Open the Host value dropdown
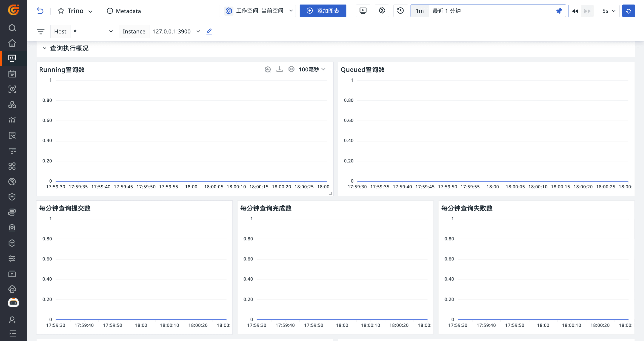This screenshot has height=341, width=644. coord(93,31)
